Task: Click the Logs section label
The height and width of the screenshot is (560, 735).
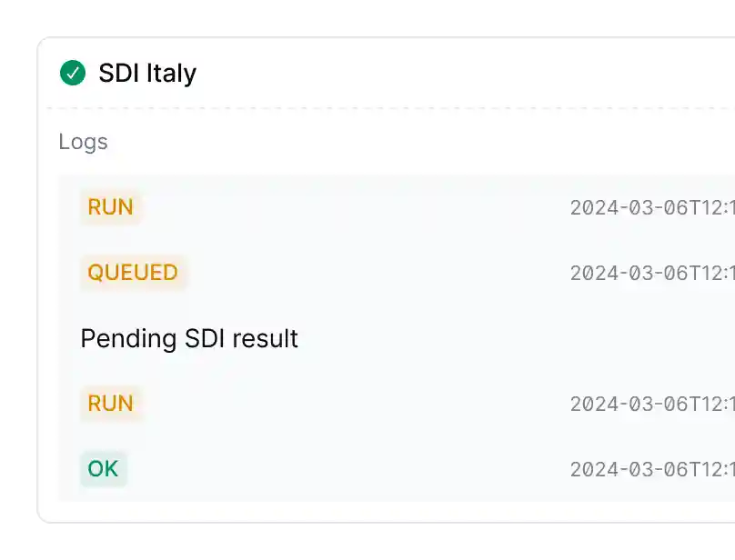Action: click(x=83, y=142)
